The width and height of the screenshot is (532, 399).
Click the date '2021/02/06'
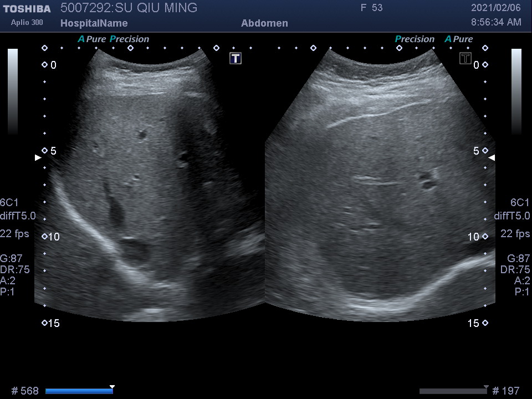click(x=495, y=8)
